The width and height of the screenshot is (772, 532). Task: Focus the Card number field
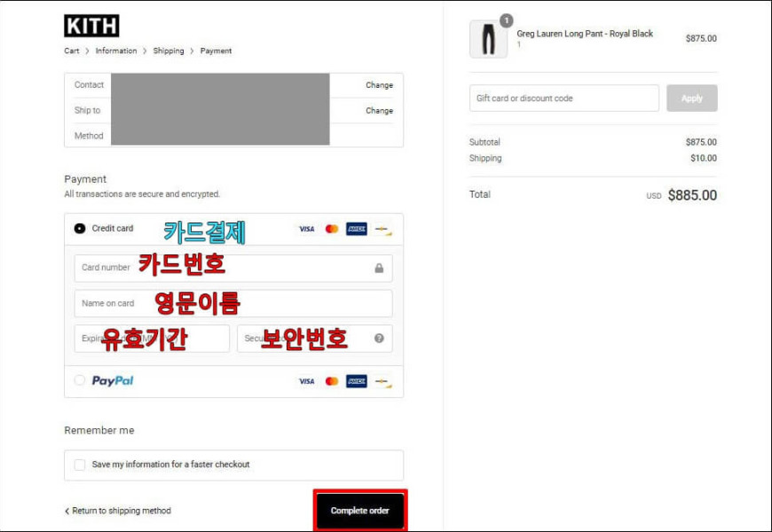[x=233, y=268]
